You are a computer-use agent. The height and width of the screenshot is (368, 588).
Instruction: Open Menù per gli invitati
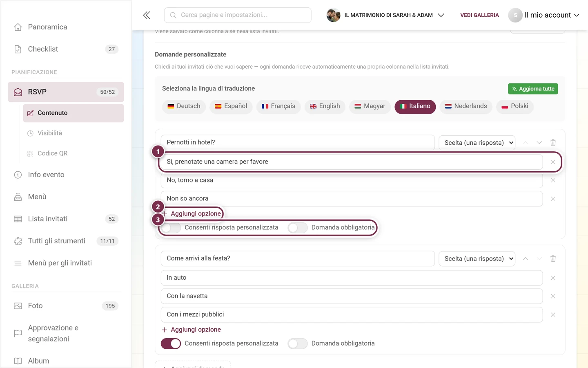pos(66,263)
